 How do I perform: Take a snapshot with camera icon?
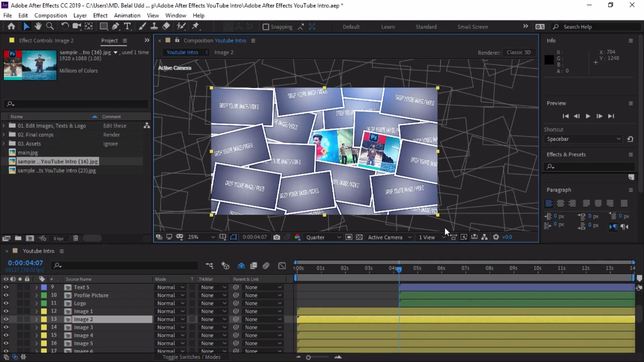coord(277,237)
